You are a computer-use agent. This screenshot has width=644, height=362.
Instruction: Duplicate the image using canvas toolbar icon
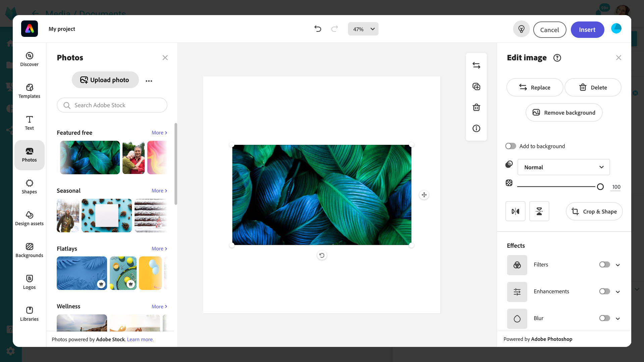(476, 86)
